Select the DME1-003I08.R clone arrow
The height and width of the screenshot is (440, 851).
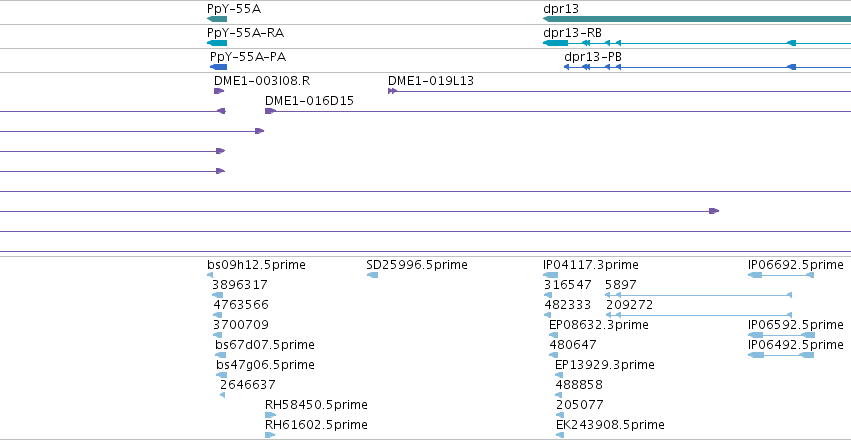pyautogui.click(x=219, y=91)
